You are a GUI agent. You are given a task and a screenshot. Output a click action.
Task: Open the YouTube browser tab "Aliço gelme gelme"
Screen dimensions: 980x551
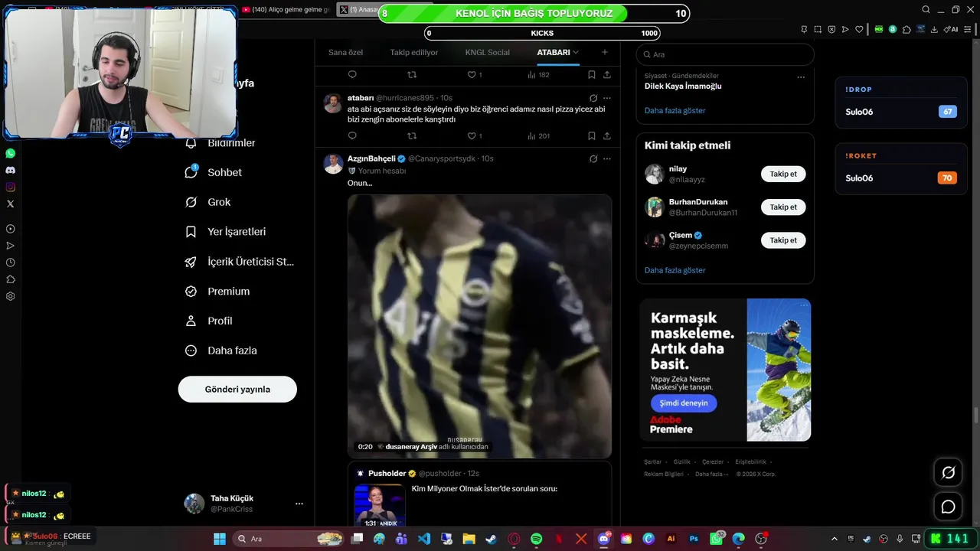click(x=285, y=10)
